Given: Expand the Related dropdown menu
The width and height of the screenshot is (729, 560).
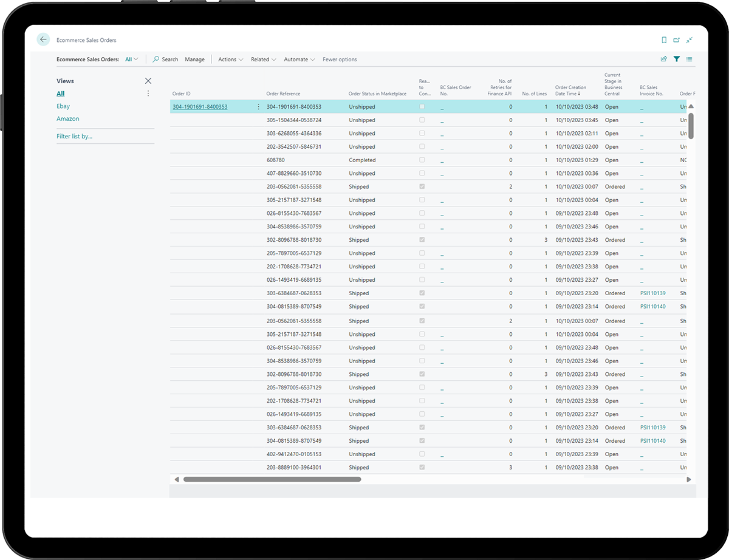Looking at the screenshot, I should (x=263, y=60).
